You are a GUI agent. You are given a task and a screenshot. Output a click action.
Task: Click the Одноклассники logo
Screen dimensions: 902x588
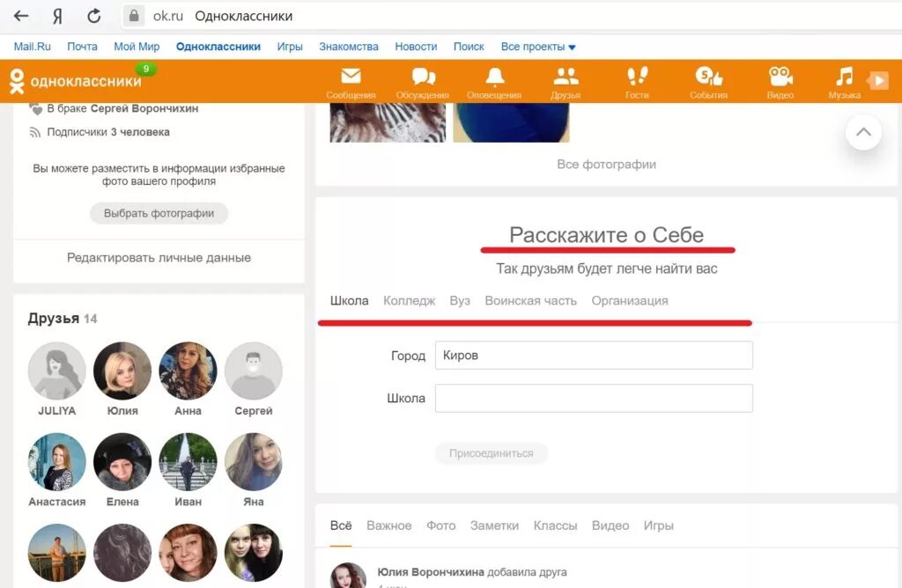76,81
